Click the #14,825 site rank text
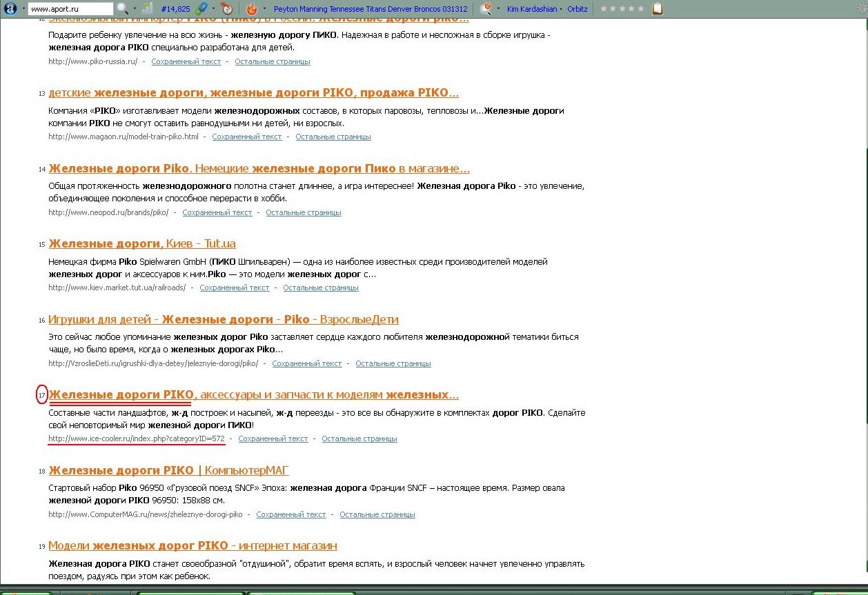The height and width of the screenshot is (595, 868). 175,10
